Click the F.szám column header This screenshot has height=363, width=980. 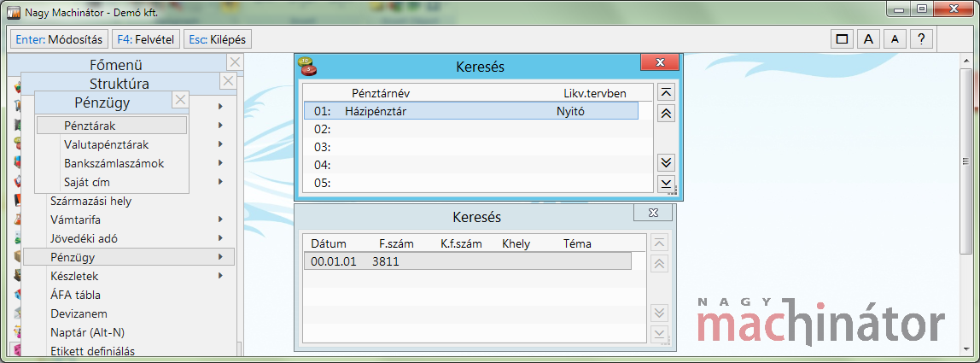[395, 243]
